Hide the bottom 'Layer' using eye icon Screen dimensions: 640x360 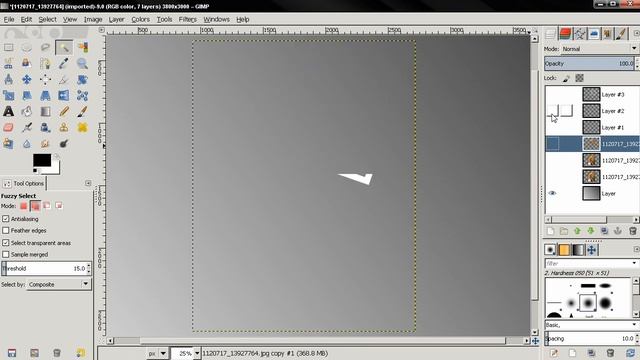(552, 193)
